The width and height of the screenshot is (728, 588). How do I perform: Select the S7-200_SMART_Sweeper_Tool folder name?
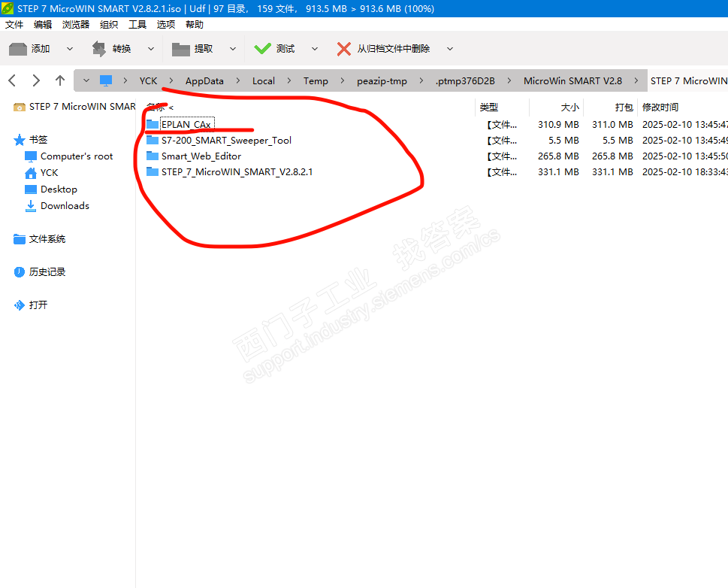tap(227, 141)
